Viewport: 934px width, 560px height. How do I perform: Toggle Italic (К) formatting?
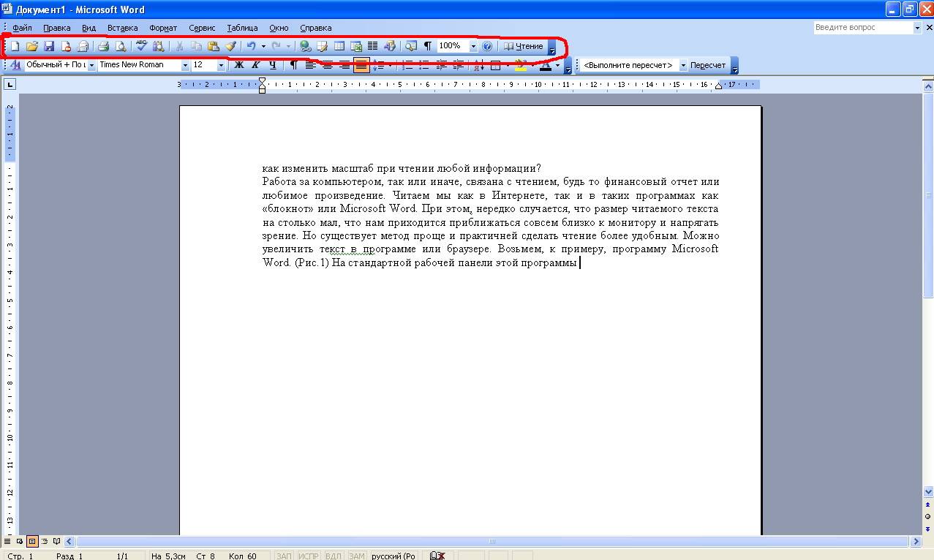tap(256, 65)
